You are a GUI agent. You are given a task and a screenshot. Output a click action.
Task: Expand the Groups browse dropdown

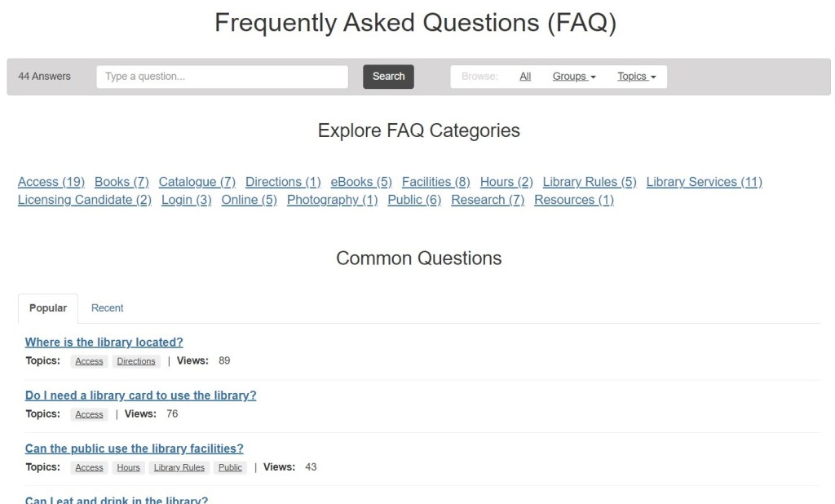pyautogui.click(x=573, y=77)
